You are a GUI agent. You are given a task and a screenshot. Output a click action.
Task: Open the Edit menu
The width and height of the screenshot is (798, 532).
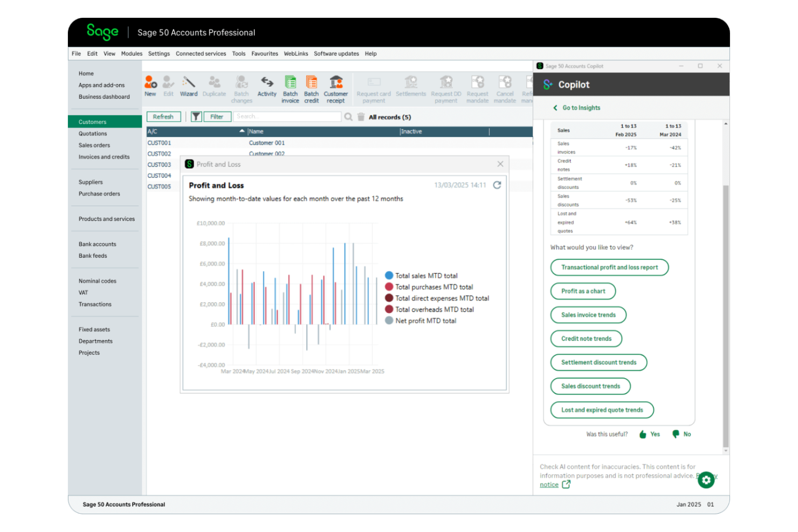[92, 54]
